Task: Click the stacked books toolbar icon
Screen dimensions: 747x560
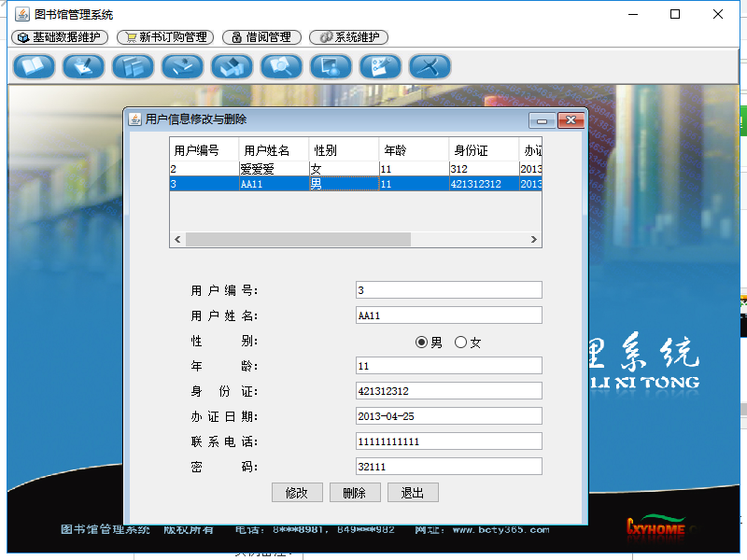Action: click(133, 66)
